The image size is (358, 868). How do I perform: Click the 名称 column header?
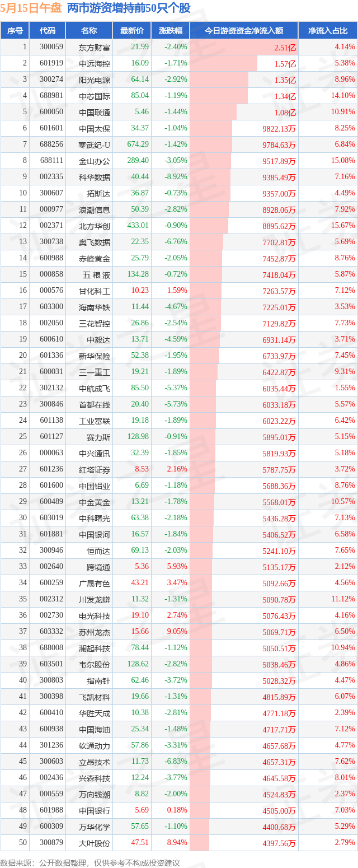(x=89, y=31)
